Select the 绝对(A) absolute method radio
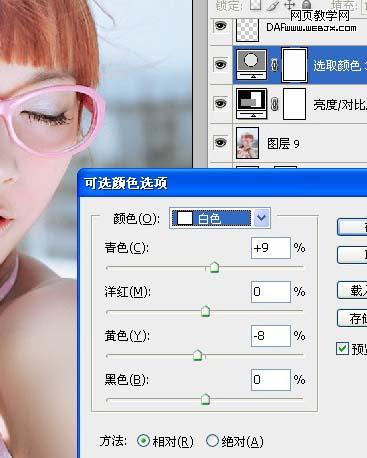The width and height of the screenshot is (367, 458). (x=212, y=441)
